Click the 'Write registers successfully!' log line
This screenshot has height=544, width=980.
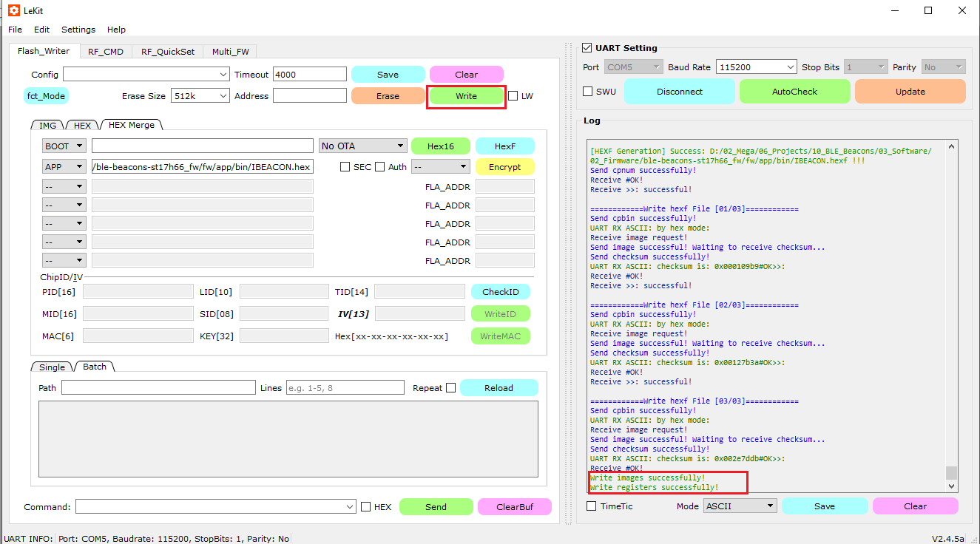tap(654, 487)
